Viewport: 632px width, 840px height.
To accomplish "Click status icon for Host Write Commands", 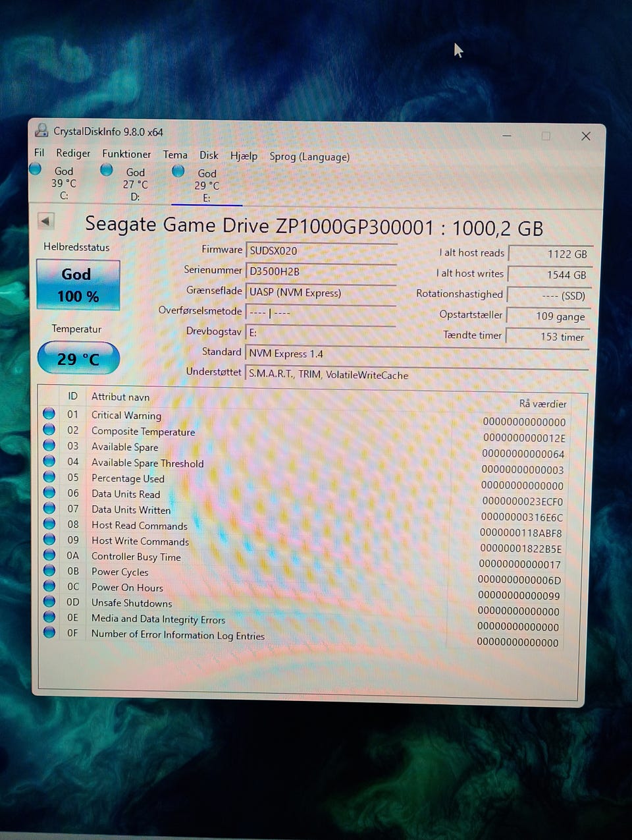I will (49, 540).
